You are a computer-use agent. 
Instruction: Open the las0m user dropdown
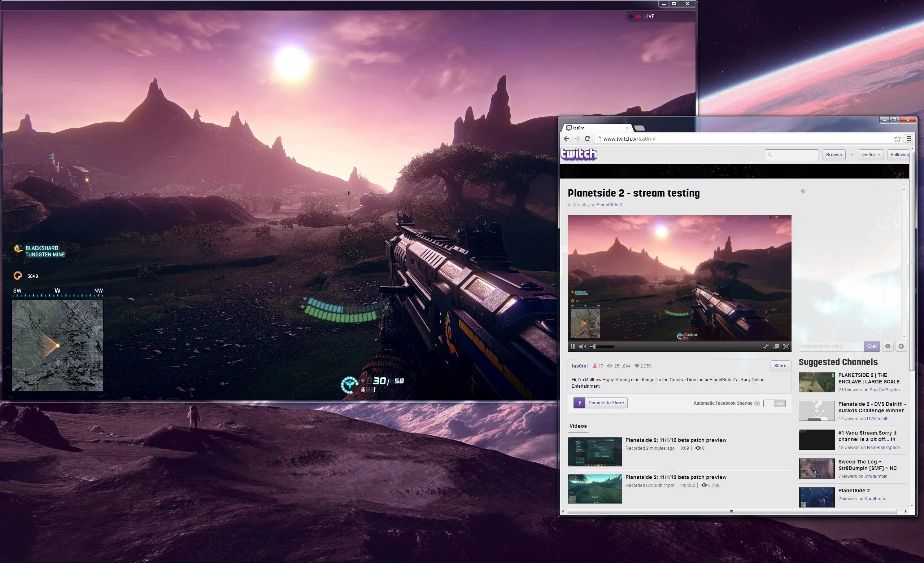(x=871, y=155)
